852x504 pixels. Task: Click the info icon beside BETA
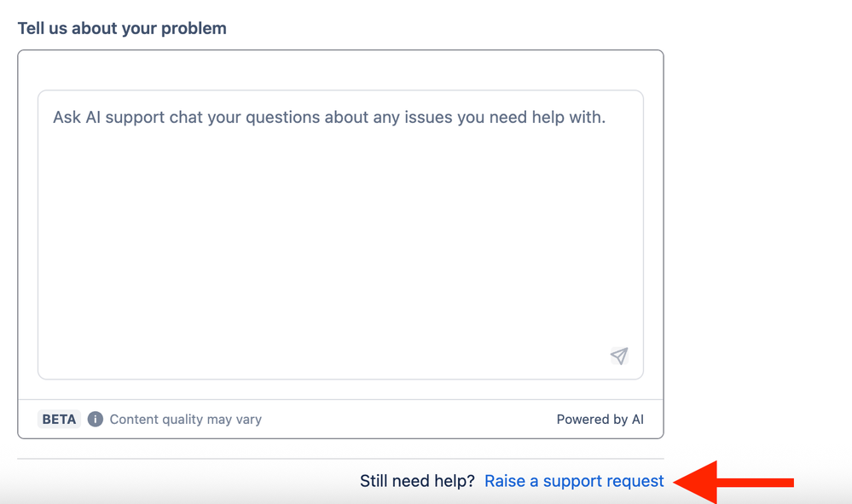[96, 419]
